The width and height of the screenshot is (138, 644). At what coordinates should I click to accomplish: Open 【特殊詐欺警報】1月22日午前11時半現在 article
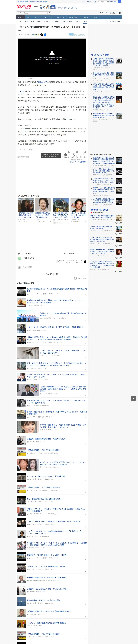coord(43,450)
